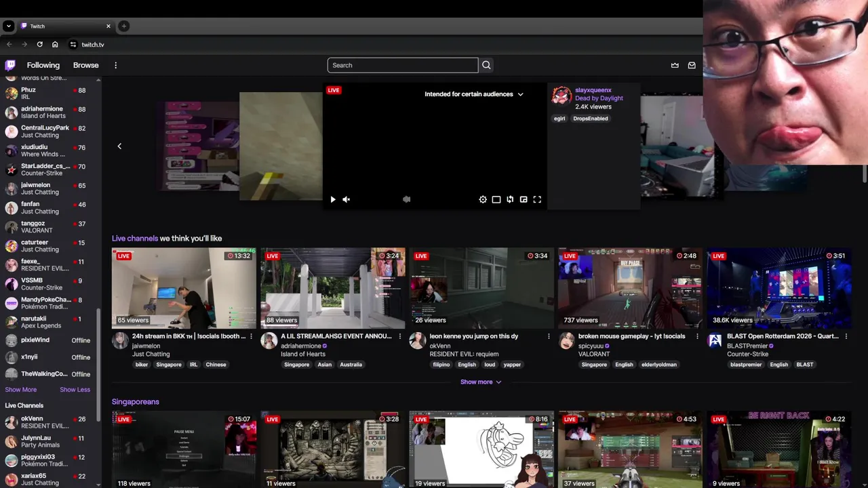Image resolution: width=868 pixels, height=488 pixels.
Task: Open browser tab list dropdown
Action: coord(8,26)
